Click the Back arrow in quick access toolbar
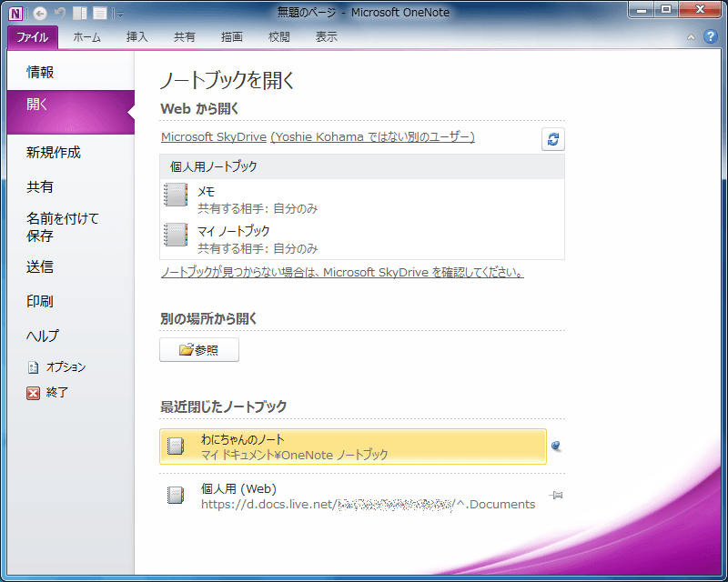The width and height of the screenshot is (728, 582). (40, 14)
